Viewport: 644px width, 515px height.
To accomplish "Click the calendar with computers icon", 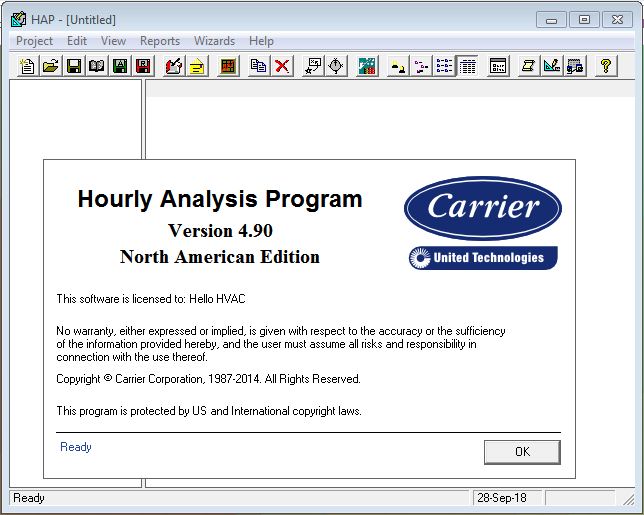I will click(x=575, y=66).
